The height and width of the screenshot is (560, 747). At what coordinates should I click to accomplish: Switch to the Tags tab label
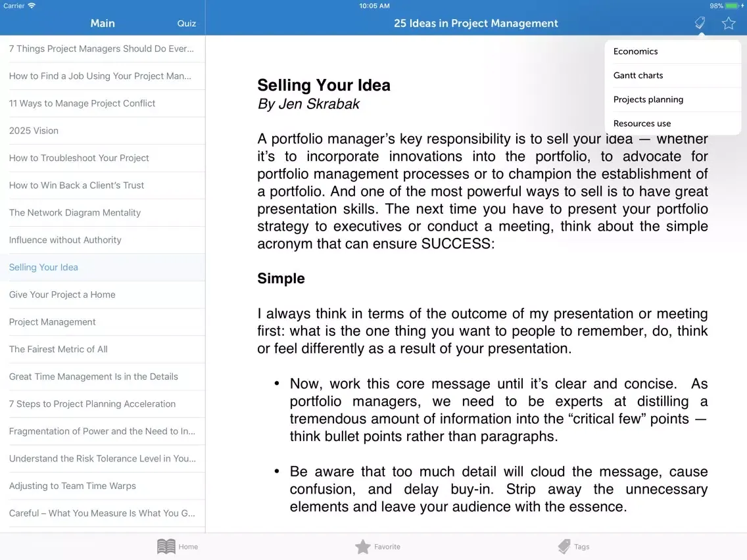click(581, 547)
